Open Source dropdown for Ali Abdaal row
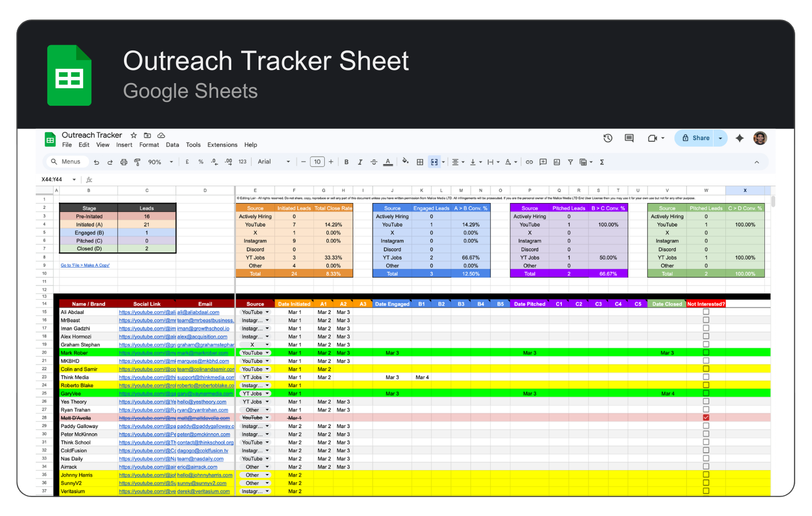This screenshot has width=812, height=516. [x=255, y=312]
